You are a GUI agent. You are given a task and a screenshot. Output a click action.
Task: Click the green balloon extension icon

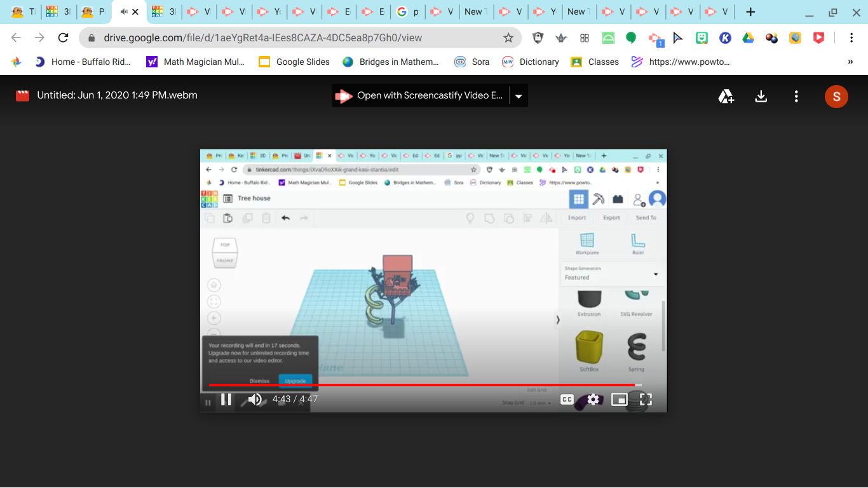tap(631, 38)
